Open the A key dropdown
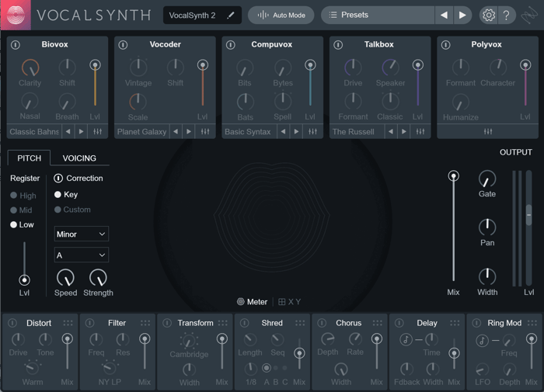 tap(81, 255)
